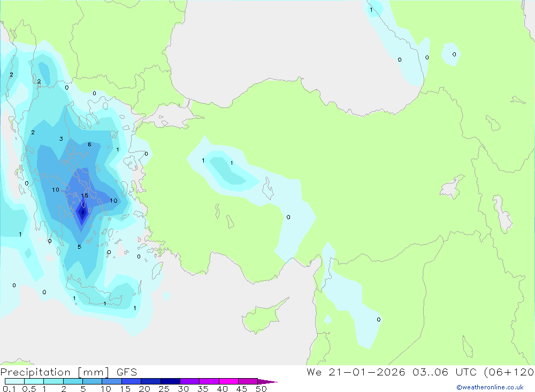Click the purple arrow tip above 50 mm
The height and width of the screenshot is (392, 535).
coord(267,382)
